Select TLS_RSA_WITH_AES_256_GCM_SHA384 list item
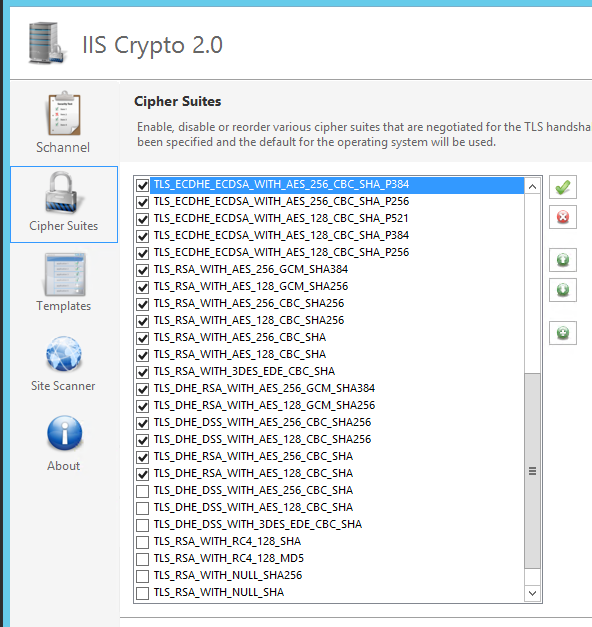Viewport: 592px width, 627px height. (251, 269)
